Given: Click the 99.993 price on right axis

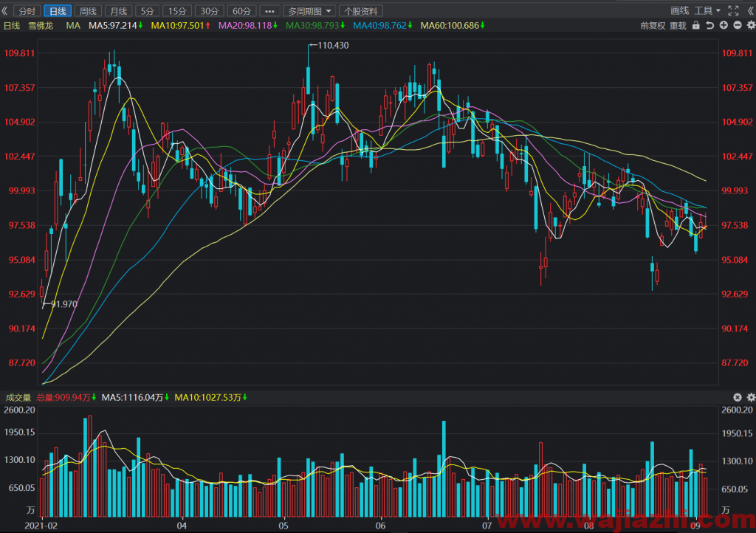Looking at the screenshot, I should (x=735, y=191).
